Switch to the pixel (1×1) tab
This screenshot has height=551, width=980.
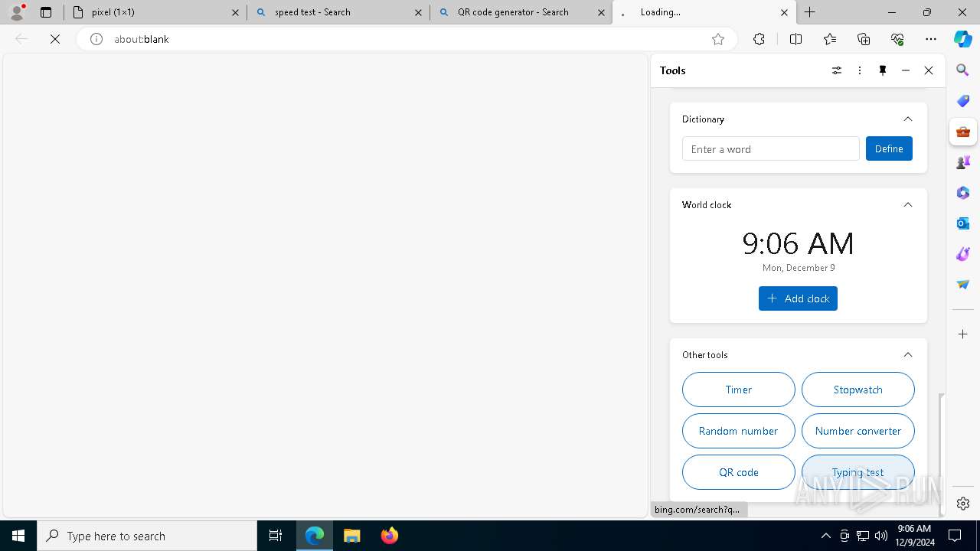155,12
